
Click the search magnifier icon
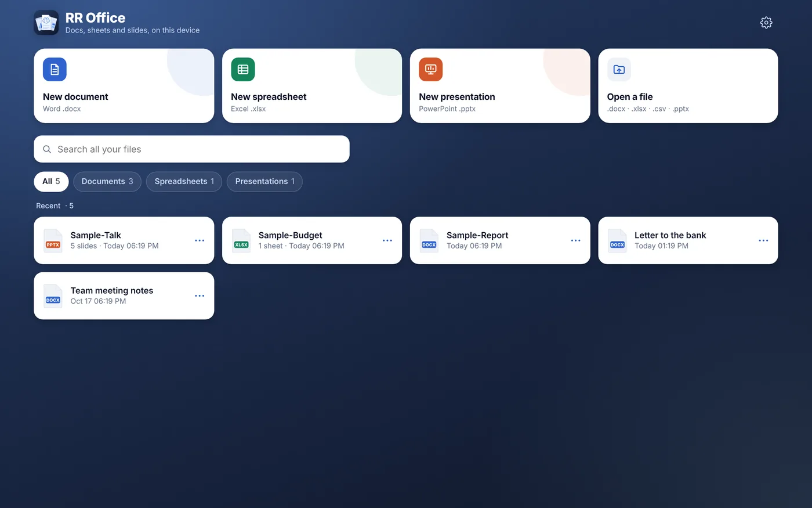47,149
